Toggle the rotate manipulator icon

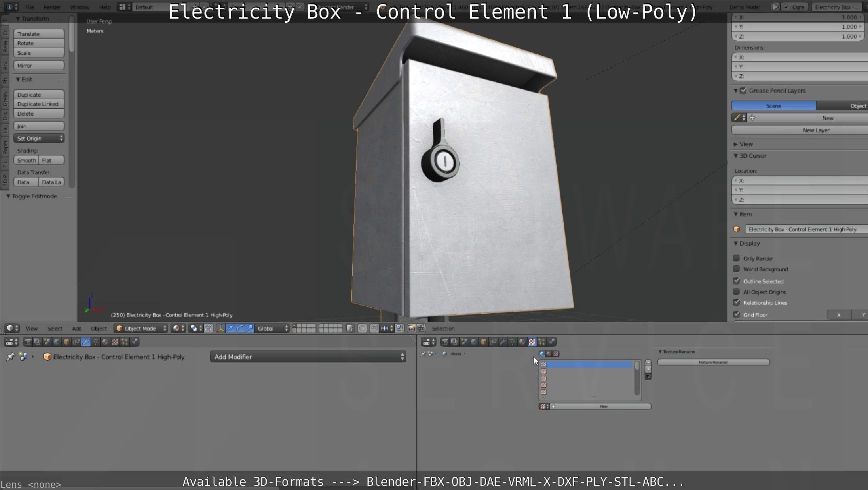point(240,328)
